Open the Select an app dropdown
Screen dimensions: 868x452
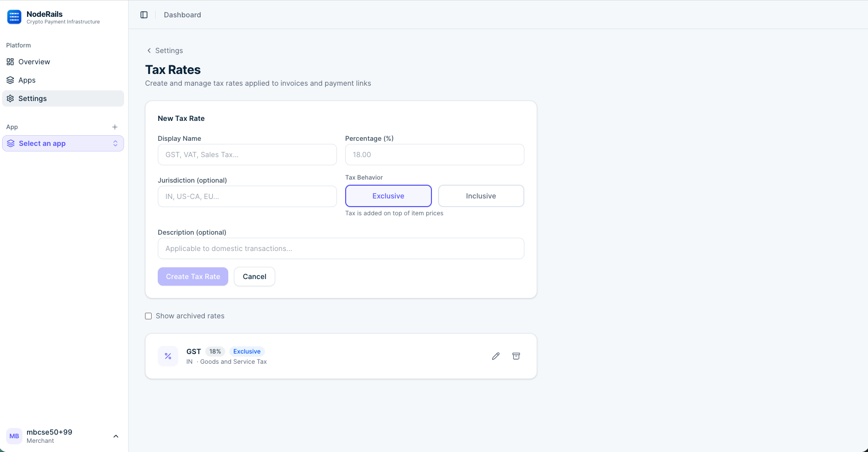pos(63,143)
